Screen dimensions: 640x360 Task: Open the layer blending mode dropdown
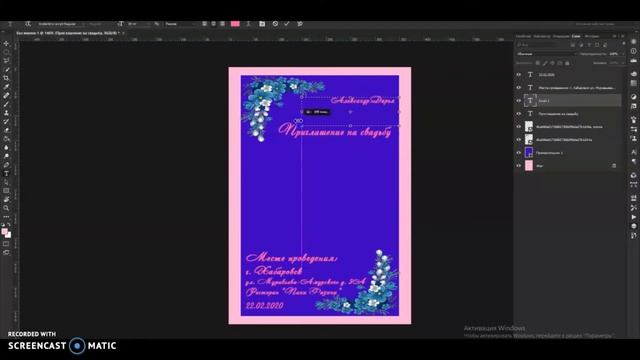pos(546,54)
